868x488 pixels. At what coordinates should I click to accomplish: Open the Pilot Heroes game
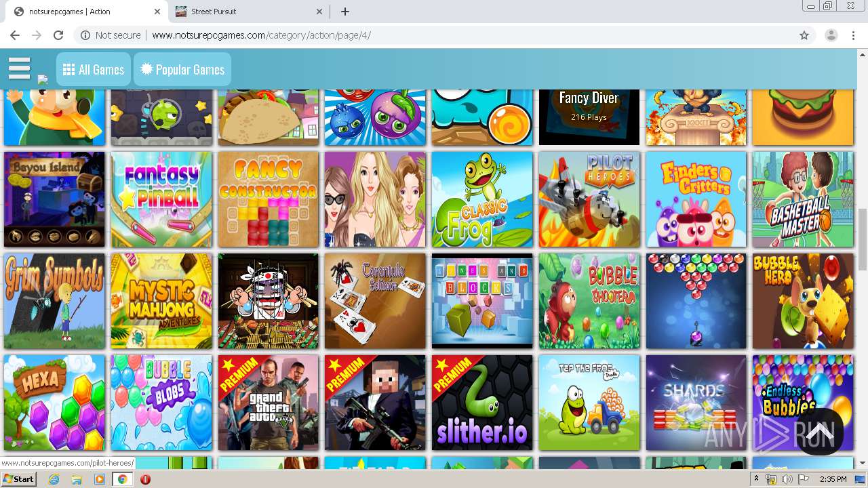click(589, 199)
